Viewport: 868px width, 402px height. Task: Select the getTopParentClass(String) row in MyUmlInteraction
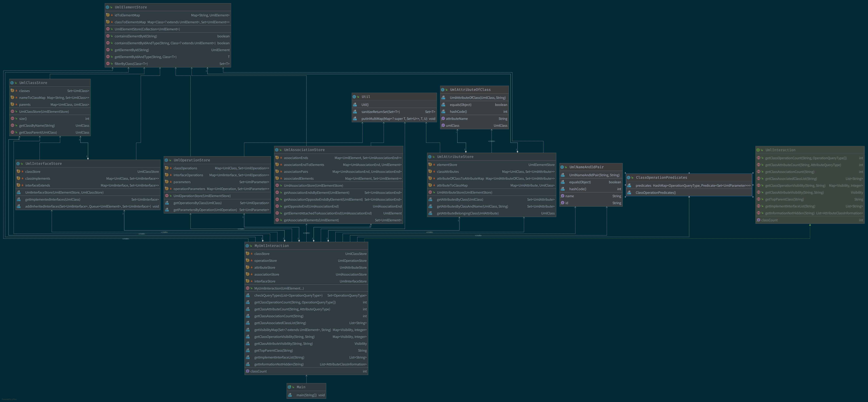[273, 351]
